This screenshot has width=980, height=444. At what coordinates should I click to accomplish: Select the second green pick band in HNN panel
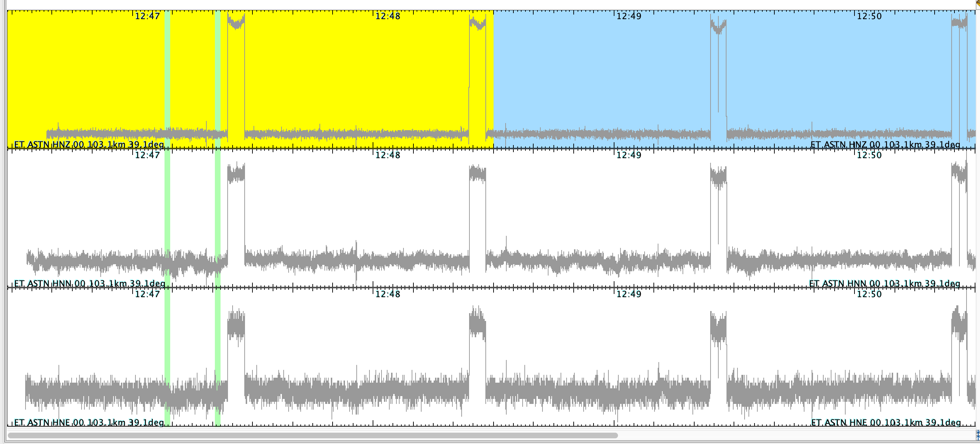[218, 213]
